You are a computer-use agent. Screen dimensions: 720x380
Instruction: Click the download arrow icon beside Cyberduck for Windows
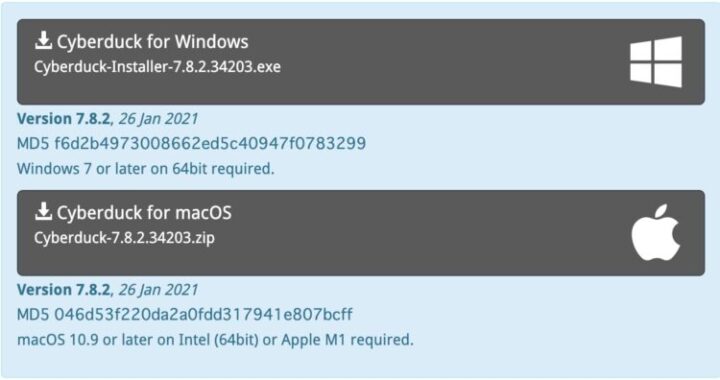click(x=43, y=40)
